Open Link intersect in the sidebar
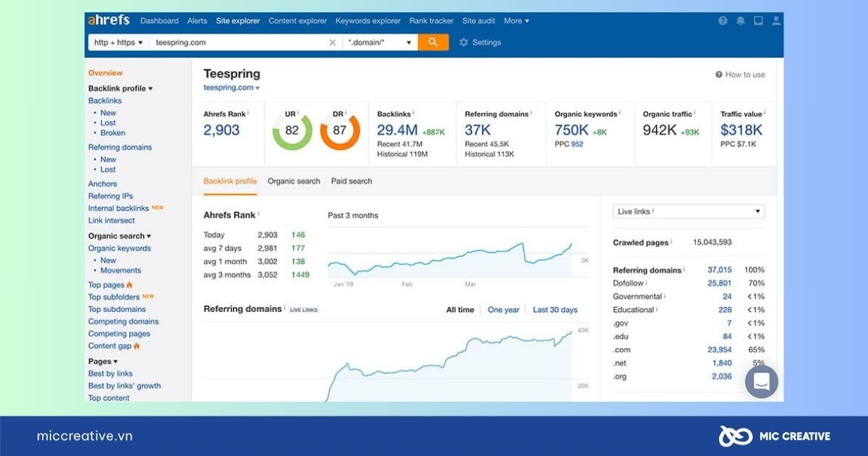Viewport: 868px width, 456px height. point(111,221)
